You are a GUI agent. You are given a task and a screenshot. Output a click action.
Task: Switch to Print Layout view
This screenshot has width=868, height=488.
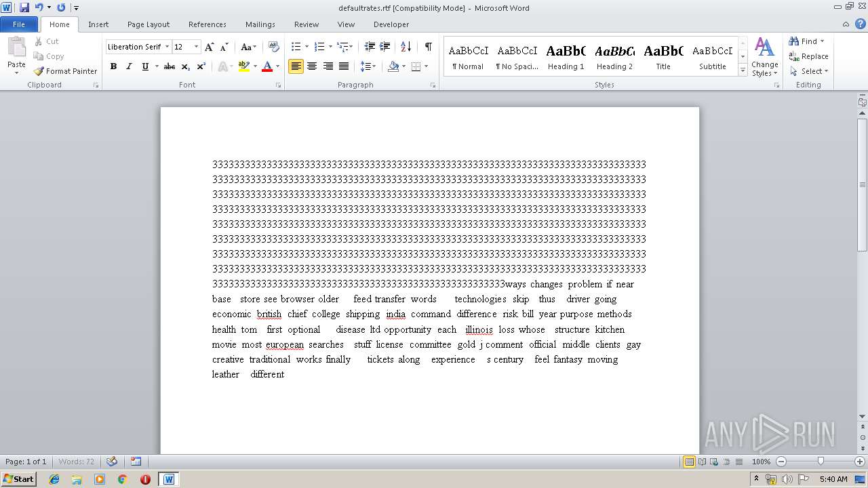689,462
